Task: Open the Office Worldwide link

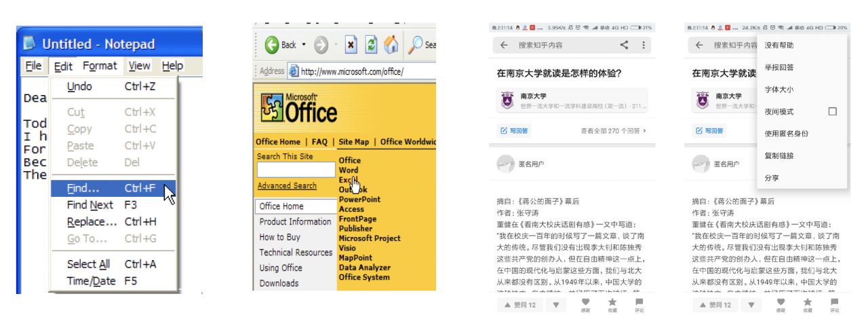Action: [408, 142]
